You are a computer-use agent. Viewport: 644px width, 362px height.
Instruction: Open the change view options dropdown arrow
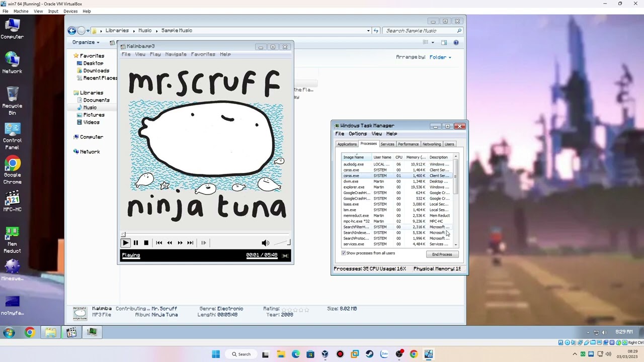(x=433, y=43)
